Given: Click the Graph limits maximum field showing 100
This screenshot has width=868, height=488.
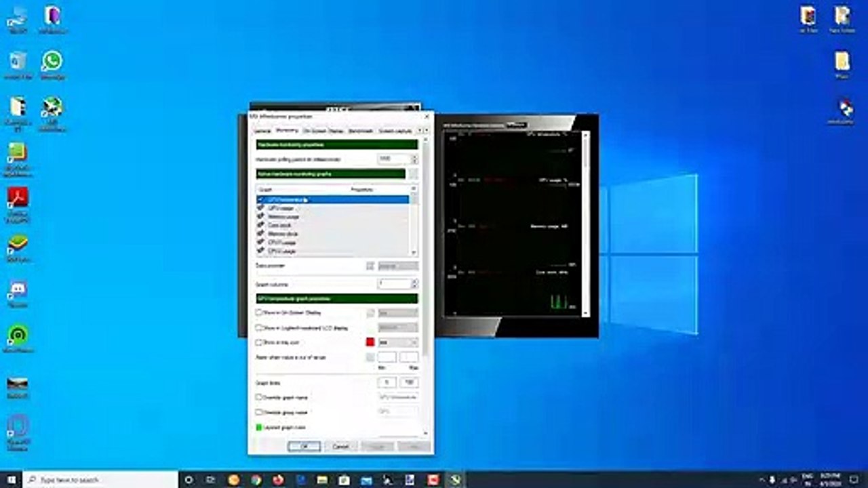Looking at the screenshot, I should pos(409,382).
